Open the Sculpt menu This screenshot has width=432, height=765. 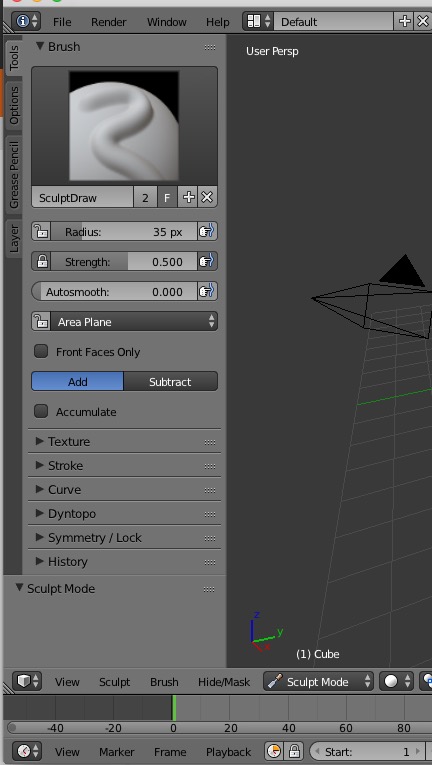(114, 682)
